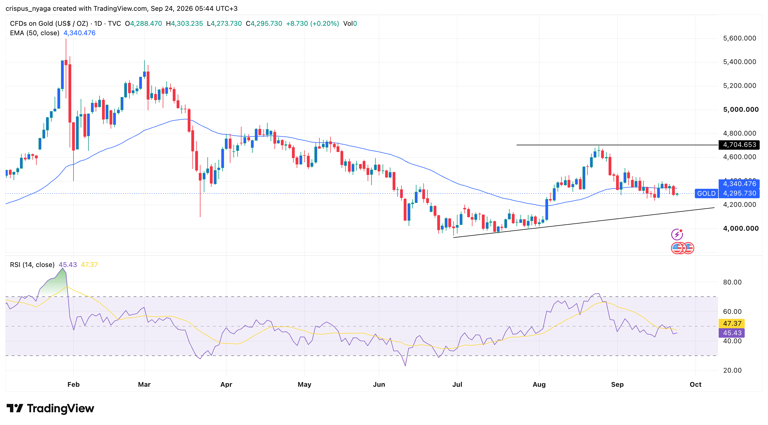The image size is (768, 425).
Task: Click the RSI axis 60.00 level
Action: 733,312
